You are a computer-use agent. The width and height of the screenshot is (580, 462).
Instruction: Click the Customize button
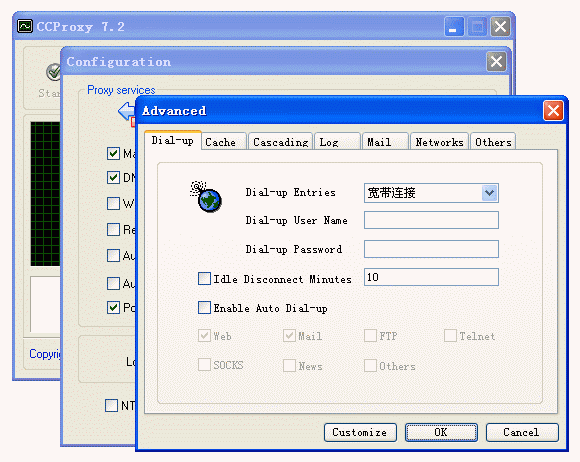(x=360, y=432)
